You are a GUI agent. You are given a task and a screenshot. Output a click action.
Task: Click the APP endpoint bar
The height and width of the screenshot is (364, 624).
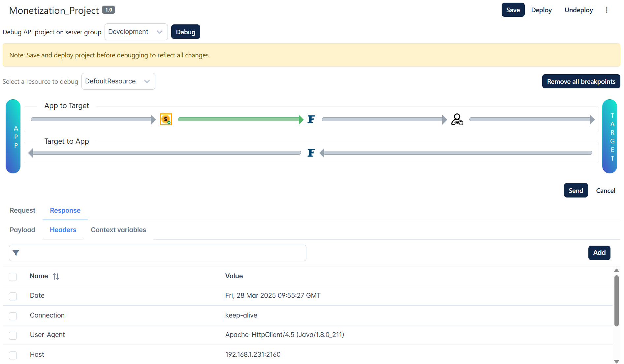coord(13,136)
